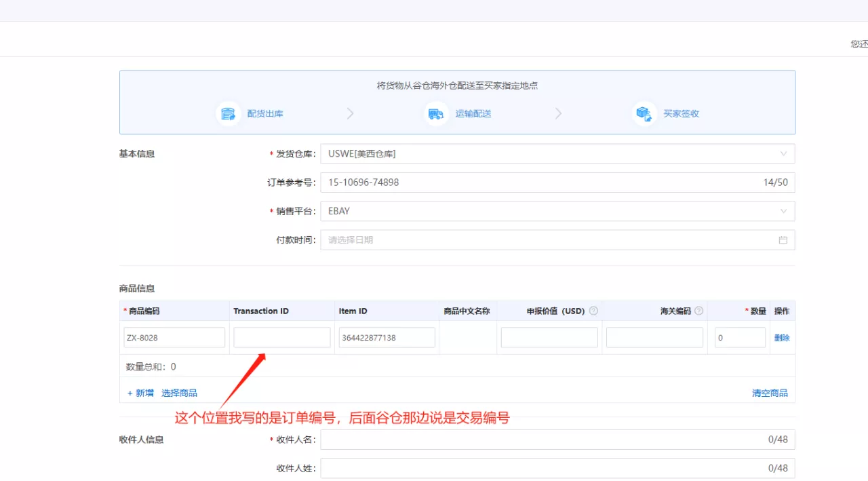Screen dimensions: 868x481
Task: Click the help icon next to 申报价值 (USD)
Action: 593,310
